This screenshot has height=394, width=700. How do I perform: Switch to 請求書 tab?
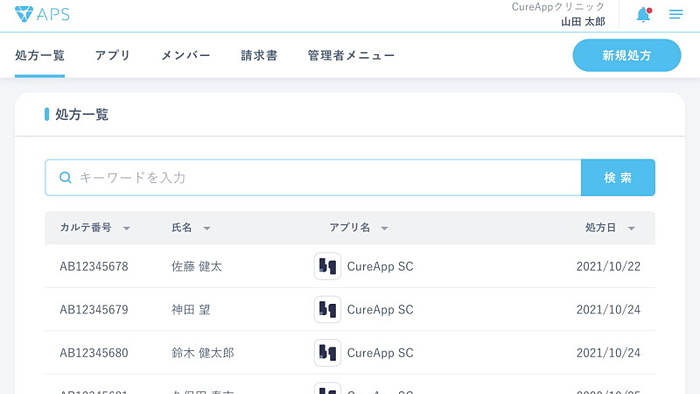click(259, 55)
